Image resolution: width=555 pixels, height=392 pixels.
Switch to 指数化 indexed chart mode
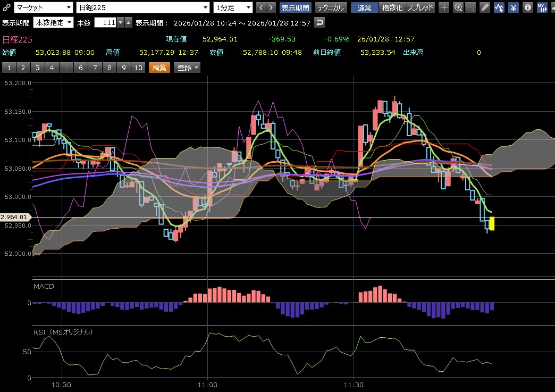[x=393, y=7]
